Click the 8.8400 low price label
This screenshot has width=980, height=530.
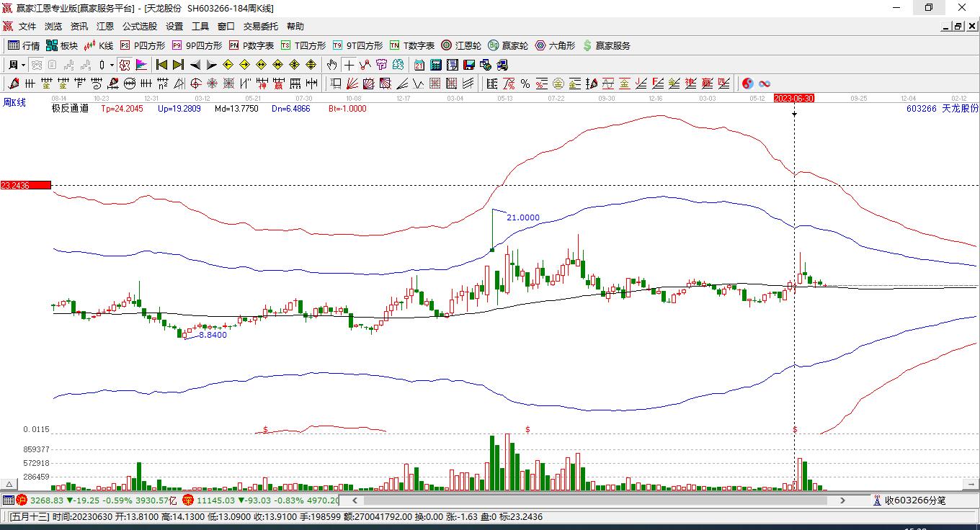click(213, 335)
